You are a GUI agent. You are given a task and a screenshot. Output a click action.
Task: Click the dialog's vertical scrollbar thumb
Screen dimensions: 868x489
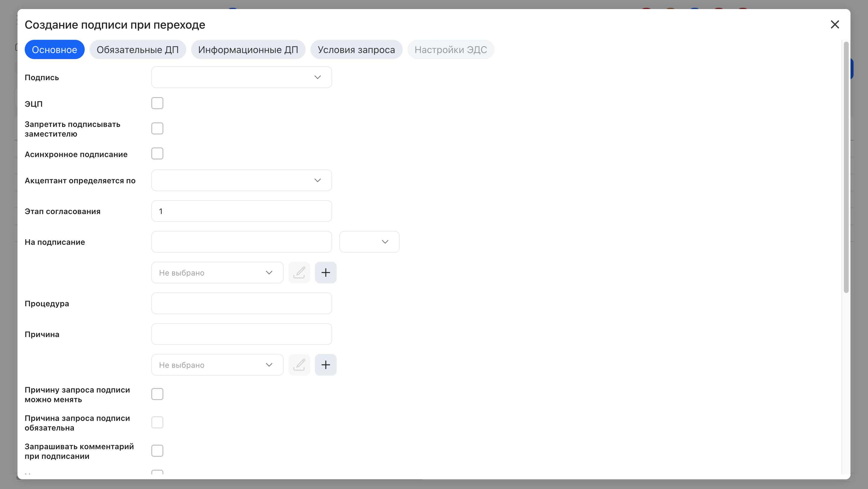[x=846, y=167]
